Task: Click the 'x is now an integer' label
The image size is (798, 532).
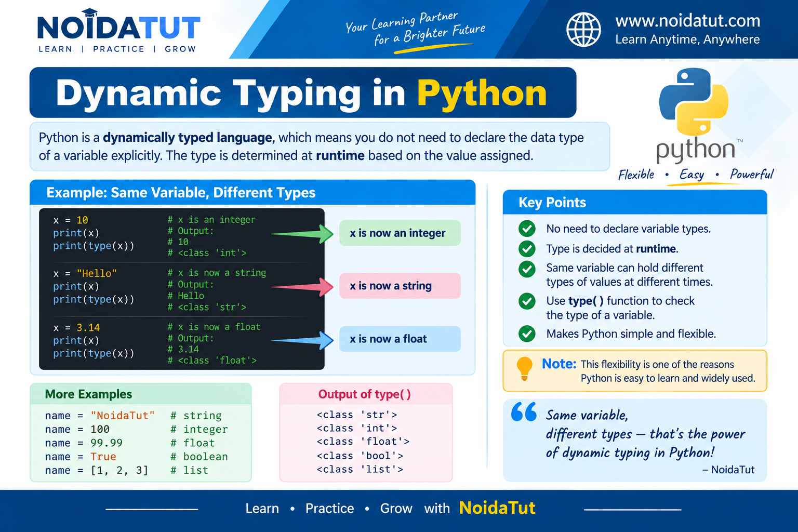Action: point(400,233)
